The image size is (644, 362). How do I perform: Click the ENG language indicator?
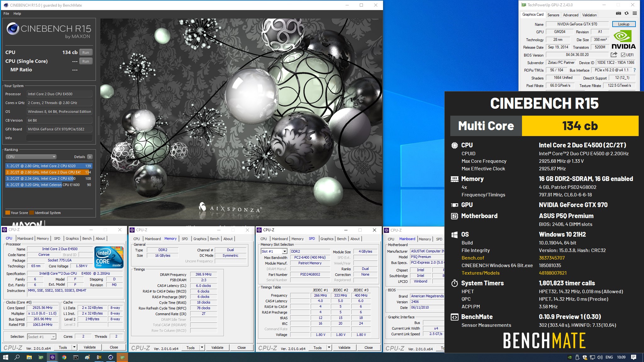(x=609, y=357)
